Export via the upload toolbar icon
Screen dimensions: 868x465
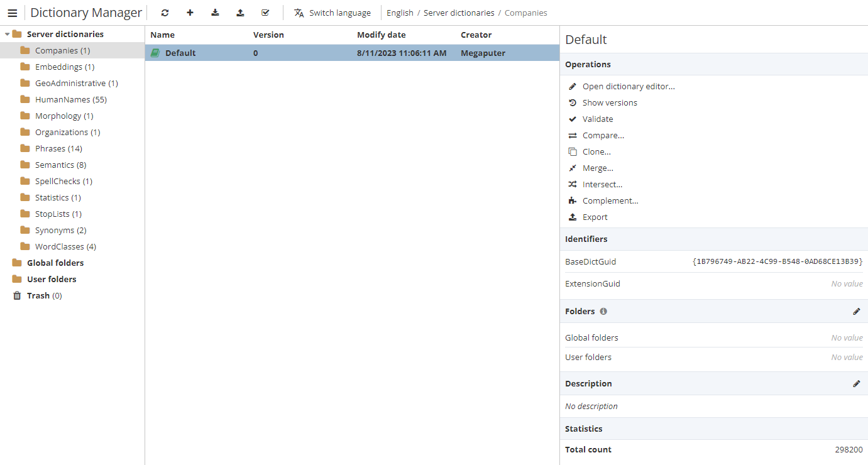[x=240, y=12]
